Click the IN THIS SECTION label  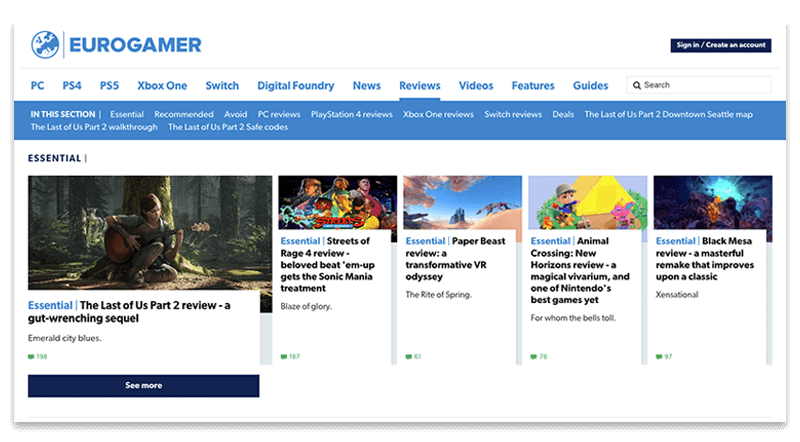[63, 114]
